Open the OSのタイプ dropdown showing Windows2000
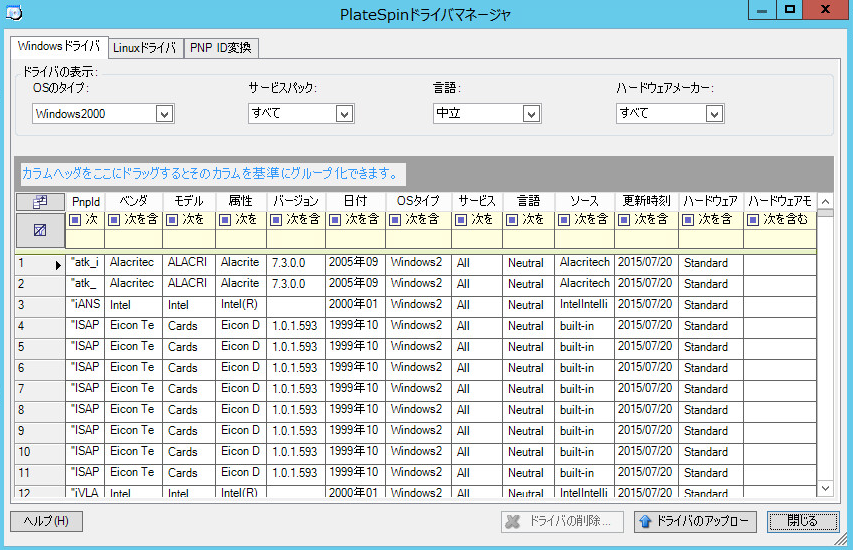 click(164, 114)
